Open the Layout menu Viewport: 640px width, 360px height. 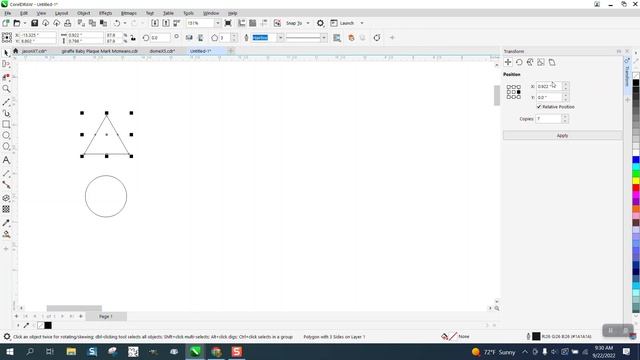click(61, 13)
